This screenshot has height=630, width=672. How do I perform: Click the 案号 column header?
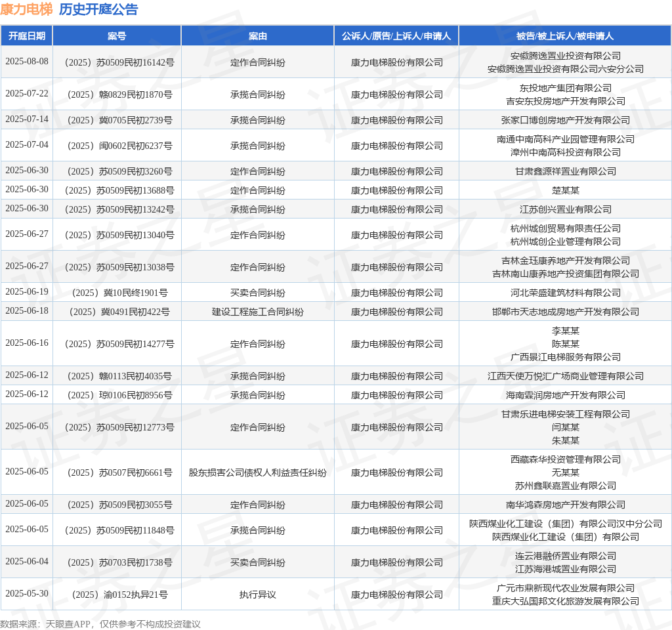pyautogui.click(x=117, y=36)
